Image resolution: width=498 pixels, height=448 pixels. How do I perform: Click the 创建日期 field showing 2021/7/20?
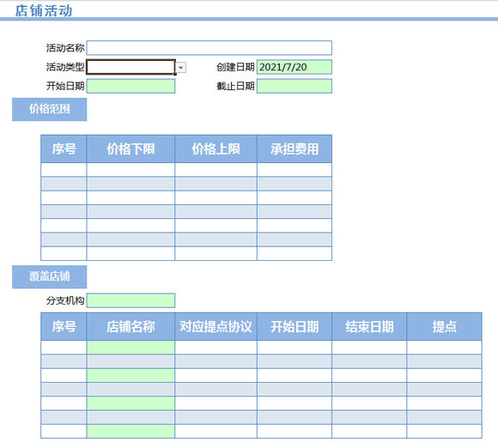pos(295,67)
